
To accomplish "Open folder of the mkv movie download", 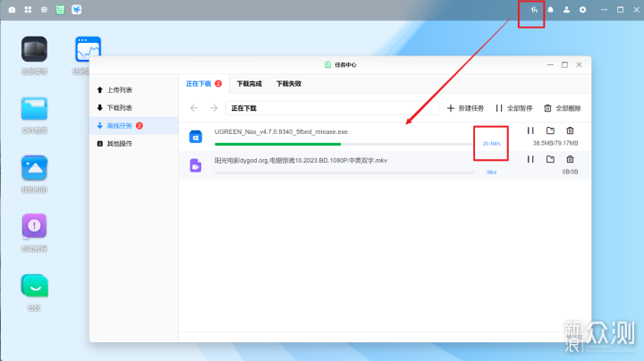I will [550, 159].
